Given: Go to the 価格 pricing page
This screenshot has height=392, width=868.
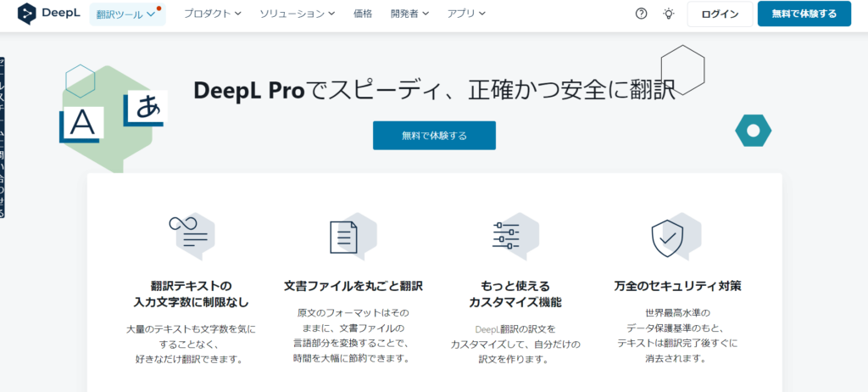Looking at the screenshot, I should [x=363, y=14].
